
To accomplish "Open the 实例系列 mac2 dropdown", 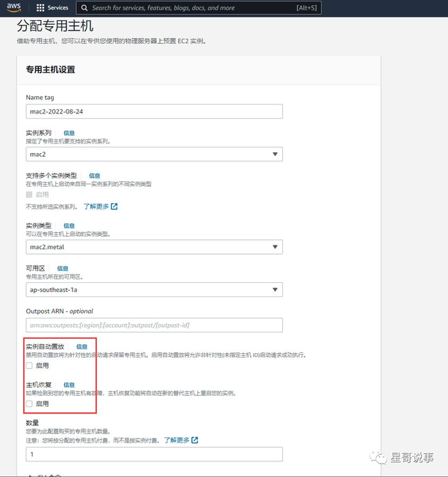I will pos(155,155).
